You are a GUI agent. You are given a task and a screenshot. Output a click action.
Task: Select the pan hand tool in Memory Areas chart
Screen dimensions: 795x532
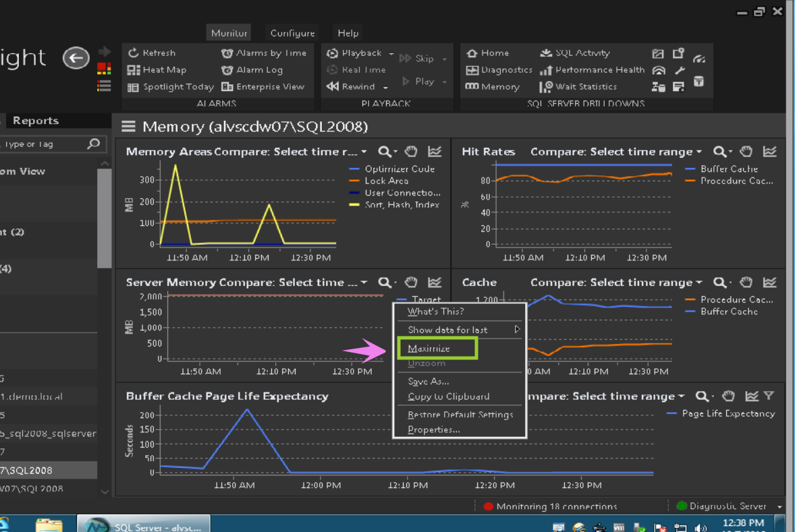click(x=411, y=151)
